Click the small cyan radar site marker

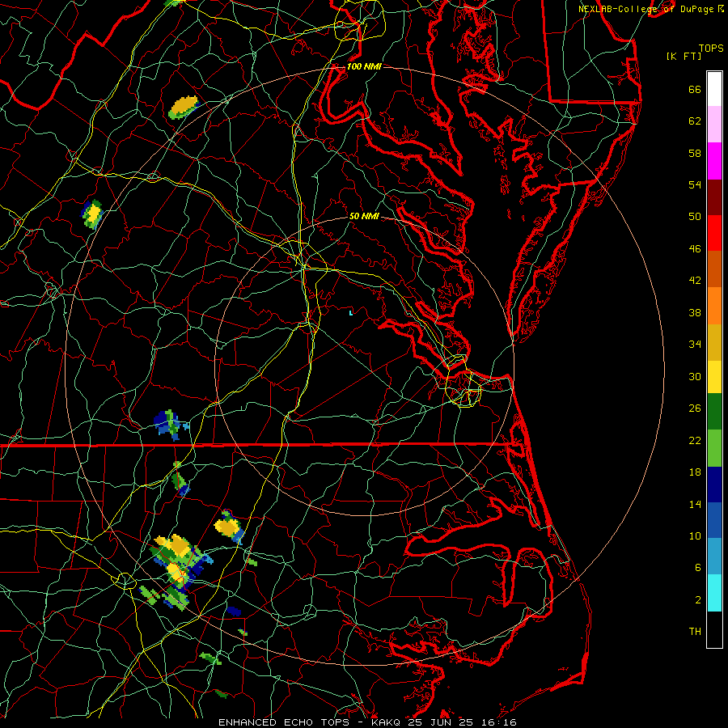[x=350, y=313]
